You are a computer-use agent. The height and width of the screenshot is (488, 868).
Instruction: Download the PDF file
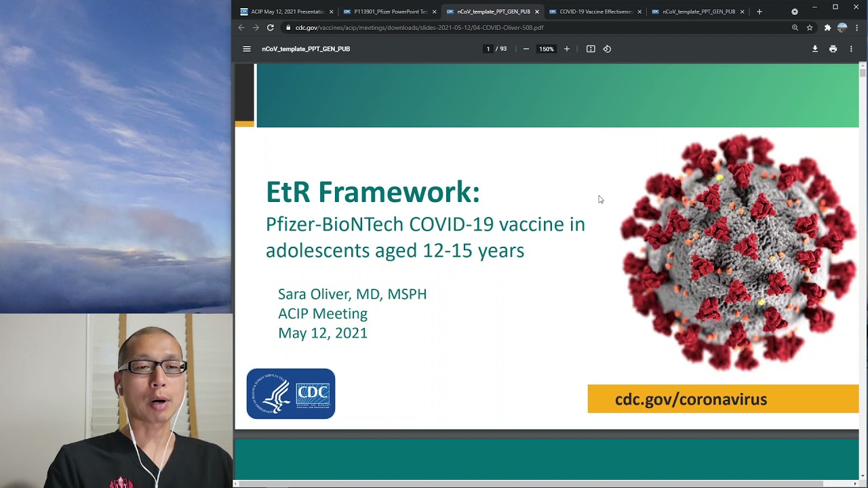tap(815, 49)
